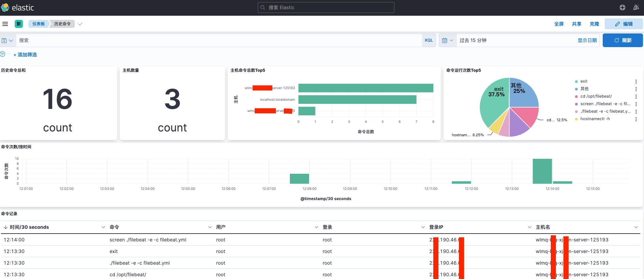
Task: Open the hamburger navigation menu
Action: [5, 24]
